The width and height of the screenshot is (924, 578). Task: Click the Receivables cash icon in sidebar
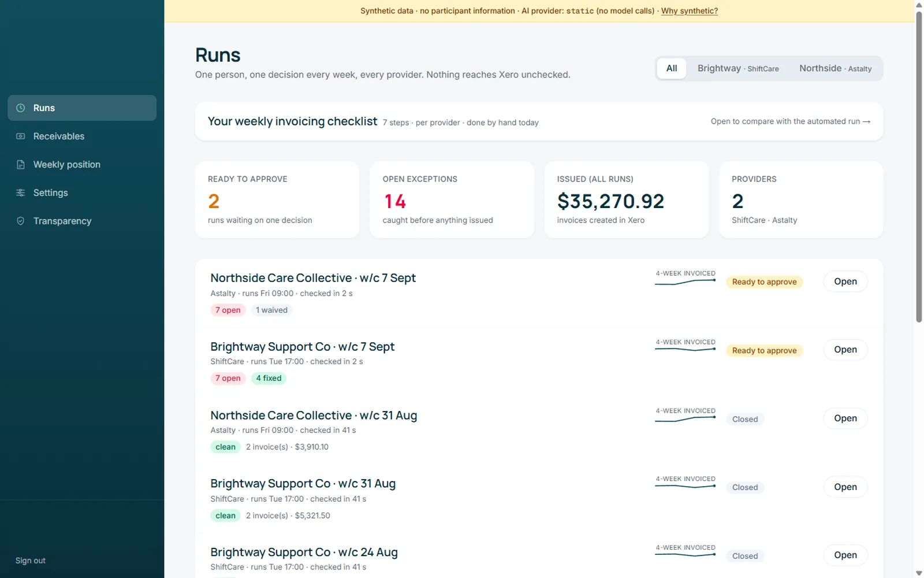[x=21, y=136]
